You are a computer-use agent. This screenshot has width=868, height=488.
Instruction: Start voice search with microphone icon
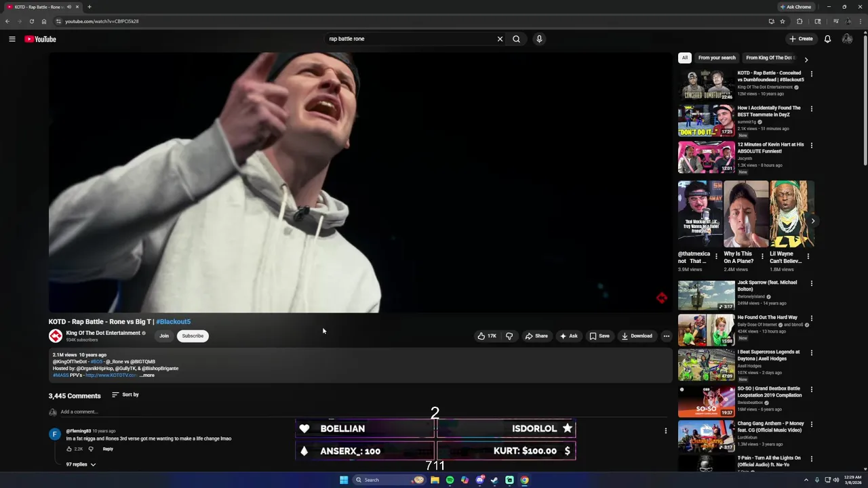(x=539, y=39)
